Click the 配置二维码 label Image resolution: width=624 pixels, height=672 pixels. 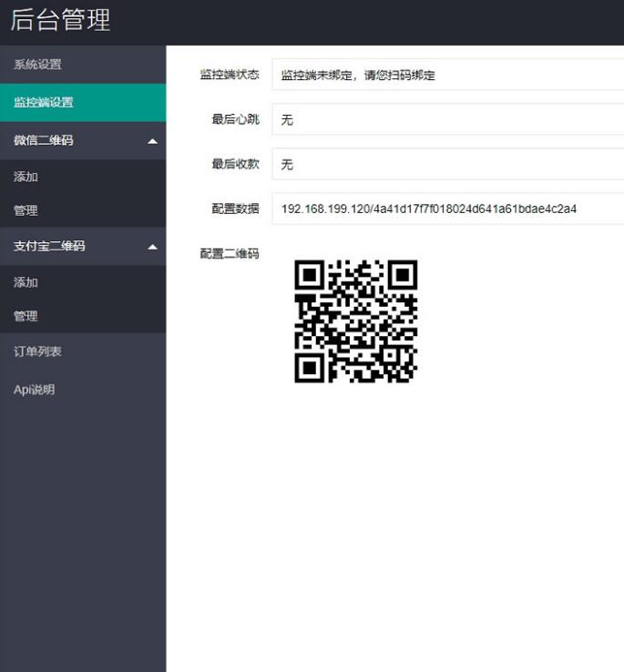tap(230, 254)
